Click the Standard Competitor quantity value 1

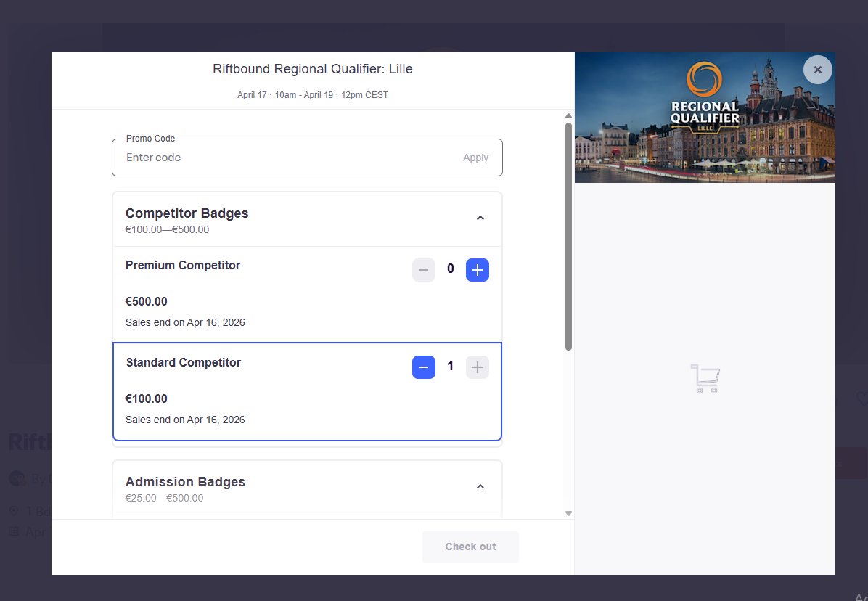pyautogui.click(x=451, y=366)
